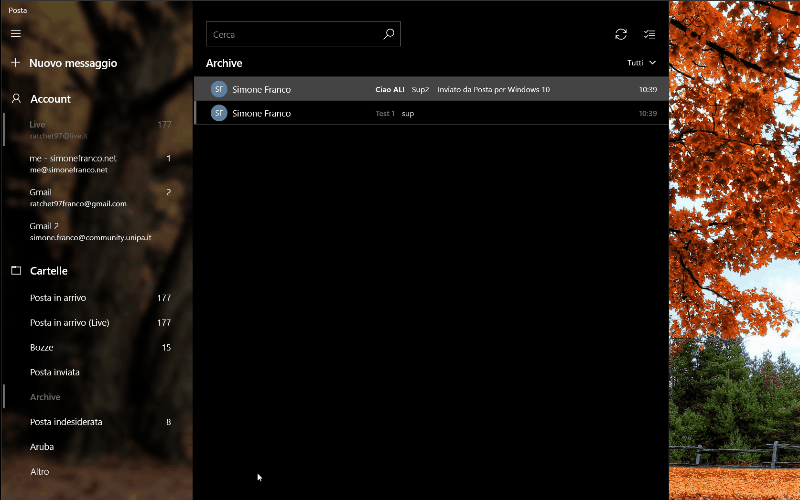Viewport: 800px width, 500px height.
Task: Click the magnifier search icon
Action: (x=389, y=34)
